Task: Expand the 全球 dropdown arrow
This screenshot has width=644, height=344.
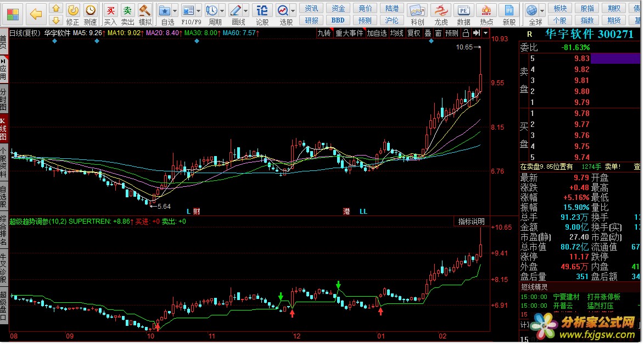Action: 542,10
